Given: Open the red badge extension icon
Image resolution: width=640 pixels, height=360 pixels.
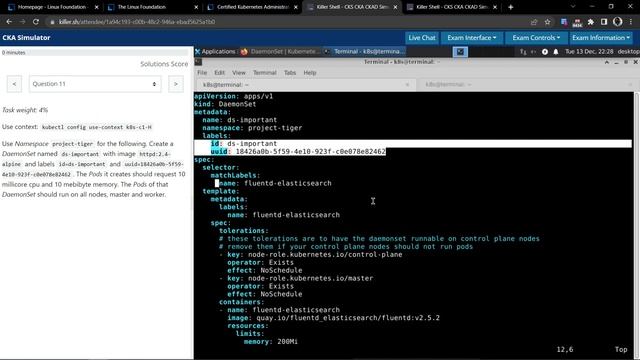Looking at the screenshot, I should 577,22.
